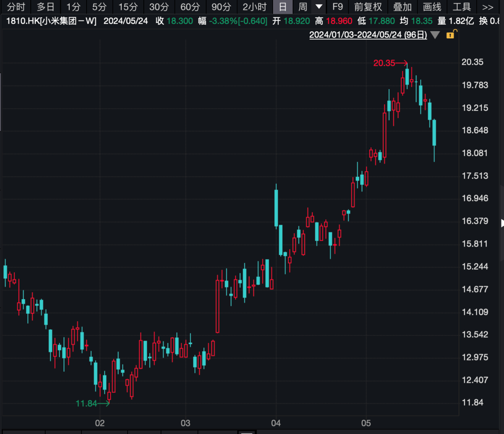This screenshot has width=504, height=434.
Task: Select the 60分 period
Action: (190, 7)
